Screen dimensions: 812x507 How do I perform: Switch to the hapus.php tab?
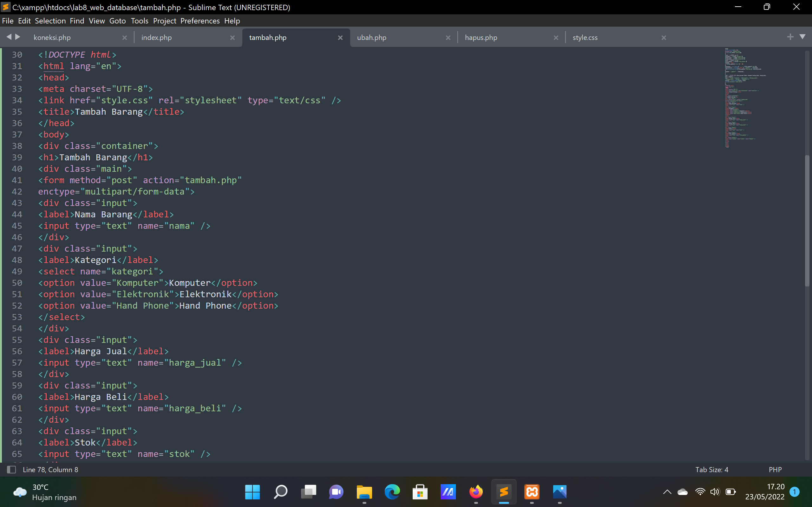(481, 37)
